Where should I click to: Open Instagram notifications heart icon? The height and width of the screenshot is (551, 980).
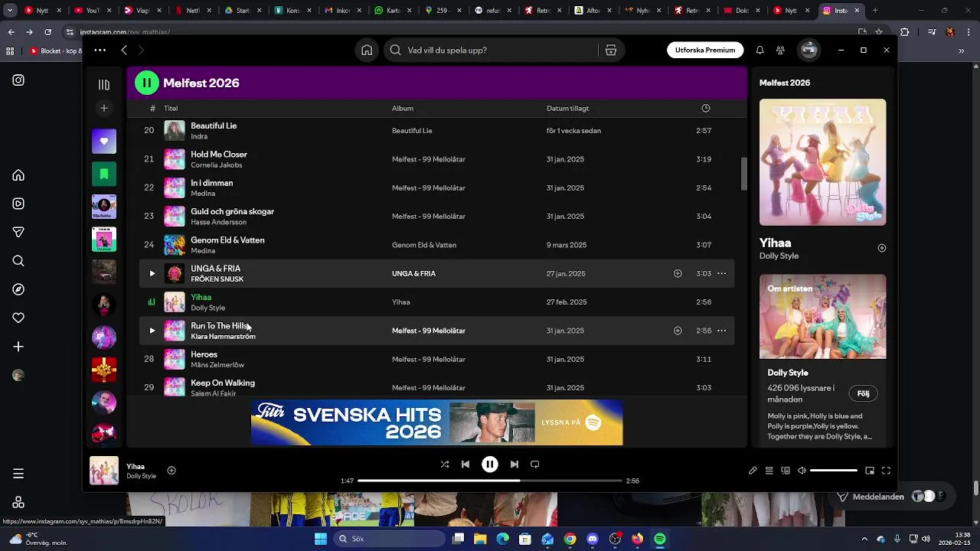(18, 318)
